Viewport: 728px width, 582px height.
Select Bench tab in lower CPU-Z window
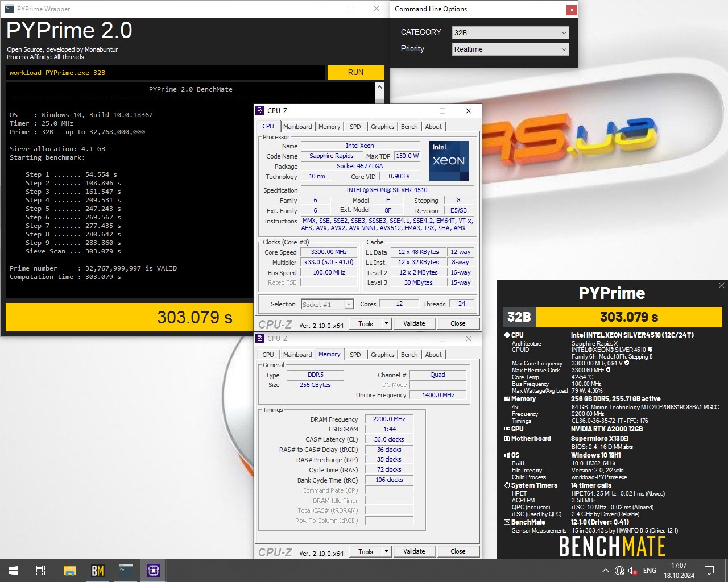(409, 355)
